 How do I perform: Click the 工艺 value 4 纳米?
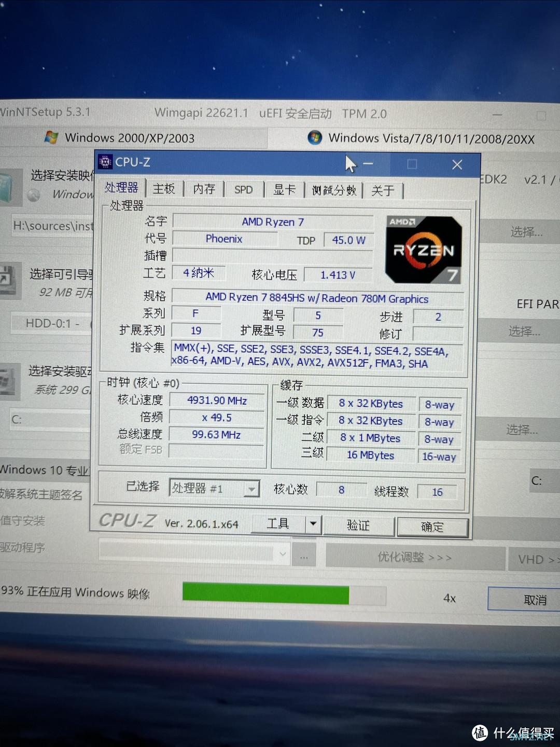[x=198, y=273]
